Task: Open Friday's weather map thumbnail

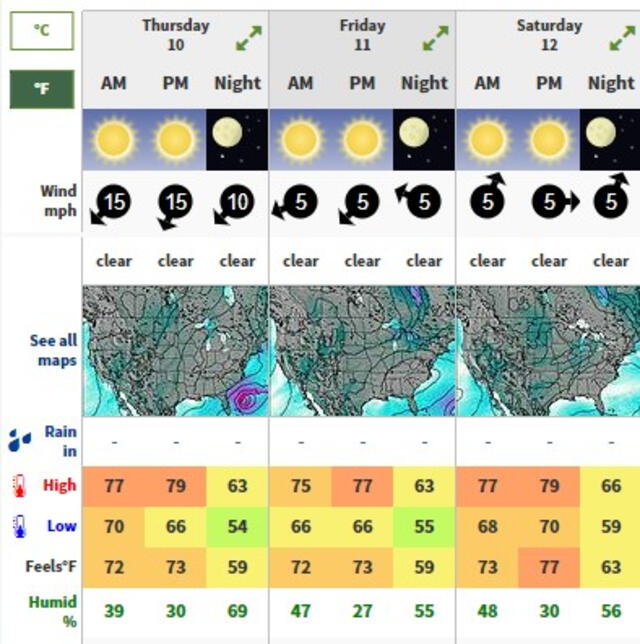Action: 362,351
